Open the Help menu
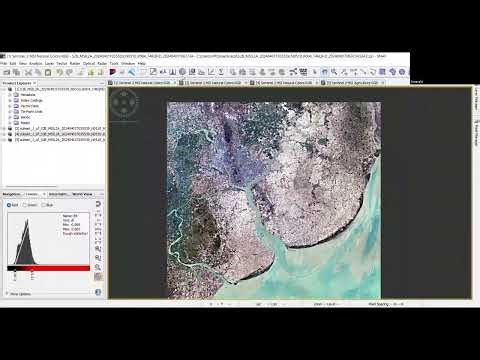The height and width of the screenshot is (360, 480). pyautogui.click(x=142, y=63)
